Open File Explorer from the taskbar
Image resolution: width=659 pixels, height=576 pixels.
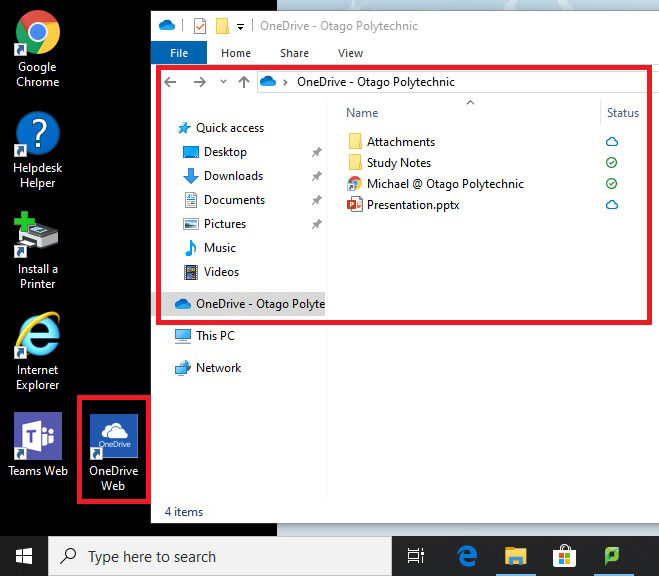pos(516,556)
